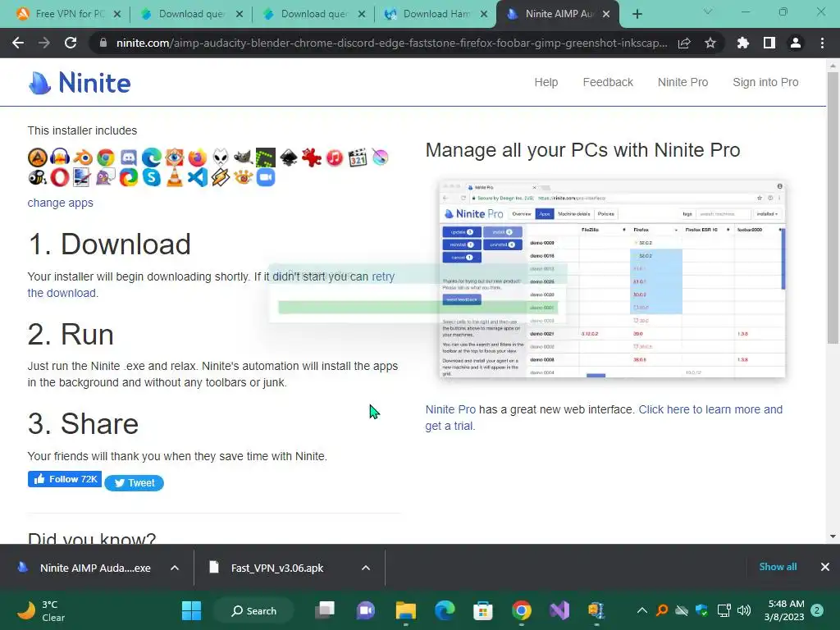Viewport: 840px width, 630px height.
Task: Click the MediaMonkey app icon
Action: click(38, 177)
